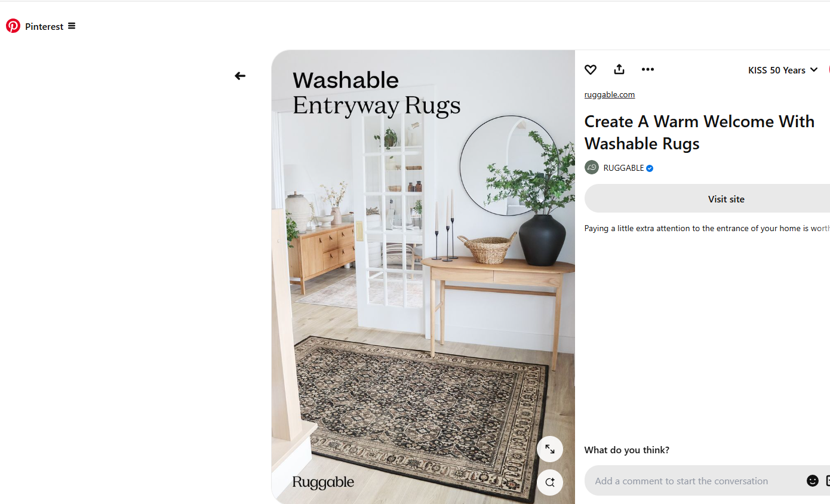This screenshot has width=830, height=504.
Task: Click the blue verified badge beside RUGGABLE
Action: (x=650, y=168)
